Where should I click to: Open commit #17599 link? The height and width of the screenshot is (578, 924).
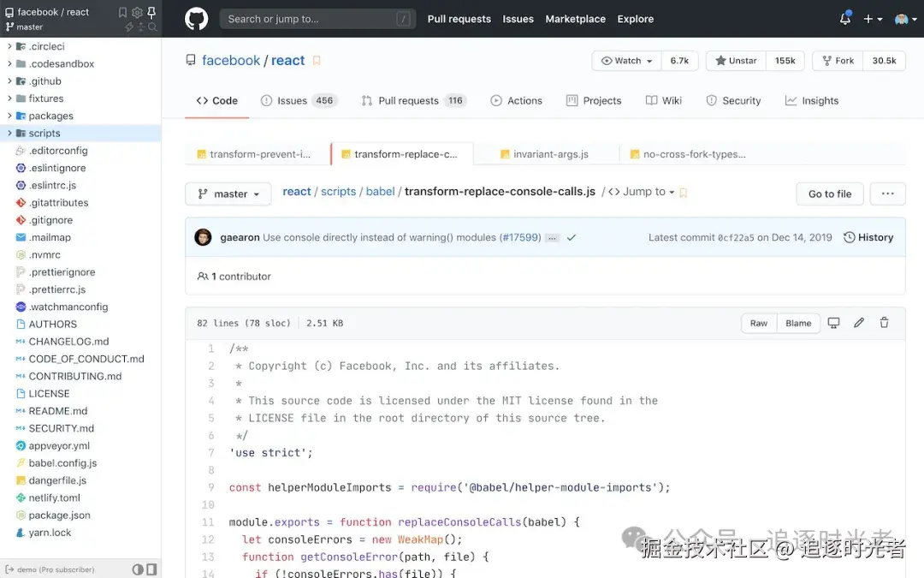pos(520,237)
